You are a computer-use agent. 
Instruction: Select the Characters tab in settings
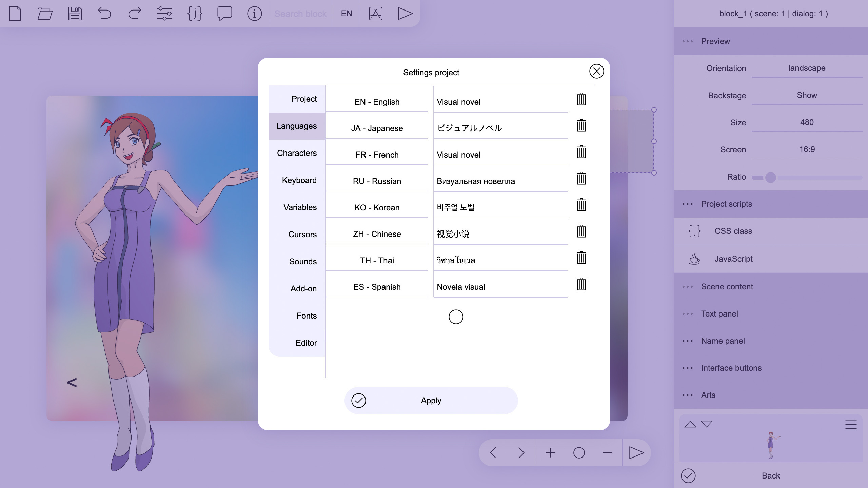tap(296, 153)
